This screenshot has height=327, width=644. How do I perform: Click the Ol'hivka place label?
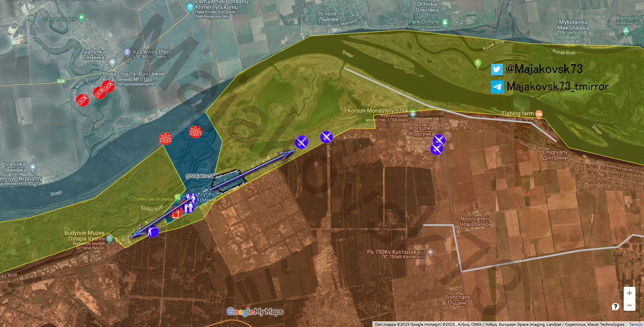coord(427,7)
